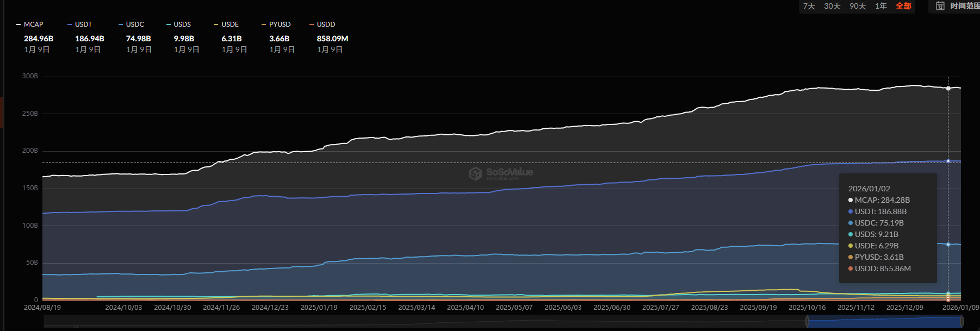The image size is (980, 331).
Task: Click the SoSoValue watermark logo
Action: click(501, 173)
